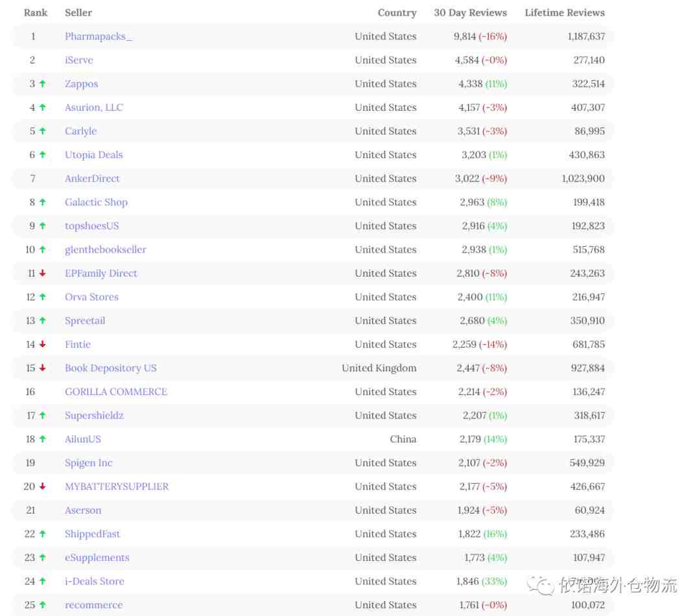Select the lifetime reviews value 1,023,900

coord(583,178)
